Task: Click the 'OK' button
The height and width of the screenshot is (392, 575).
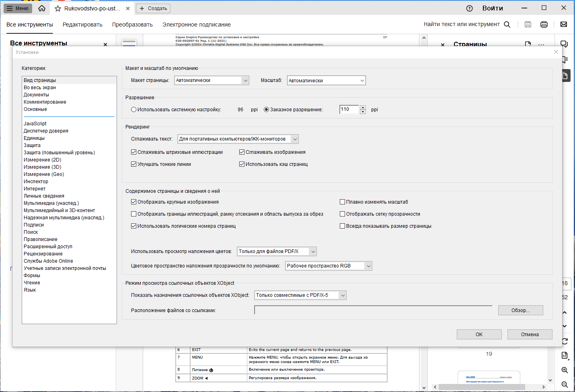Action: click(479, 334)
